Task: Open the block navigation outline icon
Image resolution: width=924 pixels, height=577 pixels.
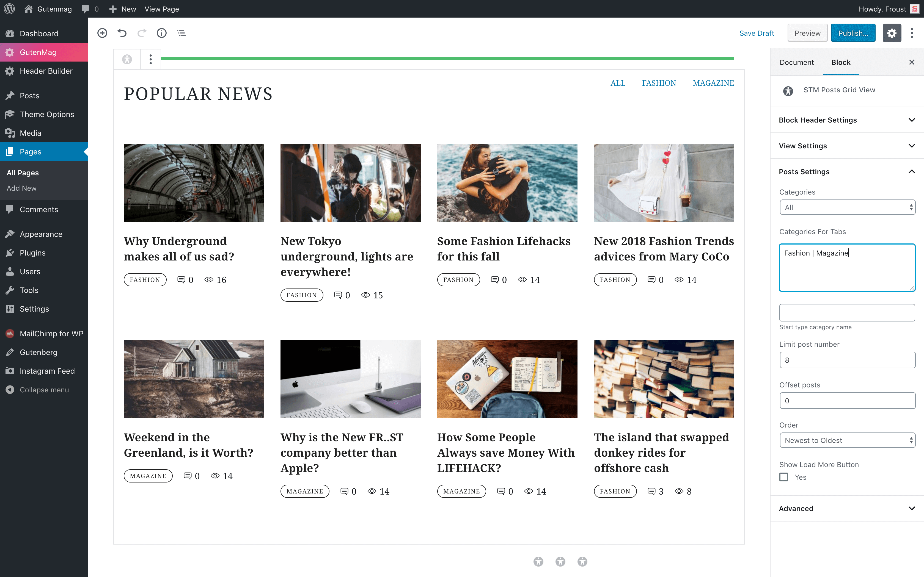Action: click(182, 33)
